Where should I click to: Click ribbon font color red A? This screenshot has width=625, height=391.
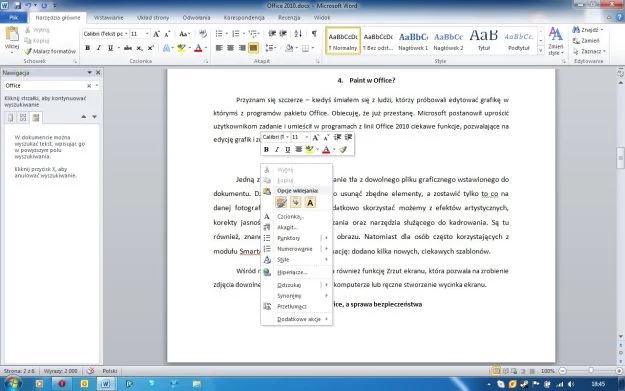[198, 48]
